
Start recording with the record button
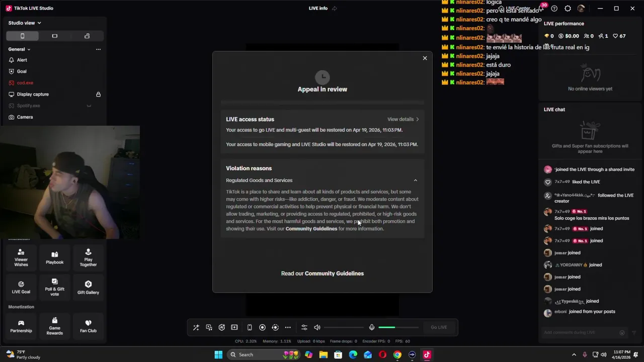coord(262,327)
